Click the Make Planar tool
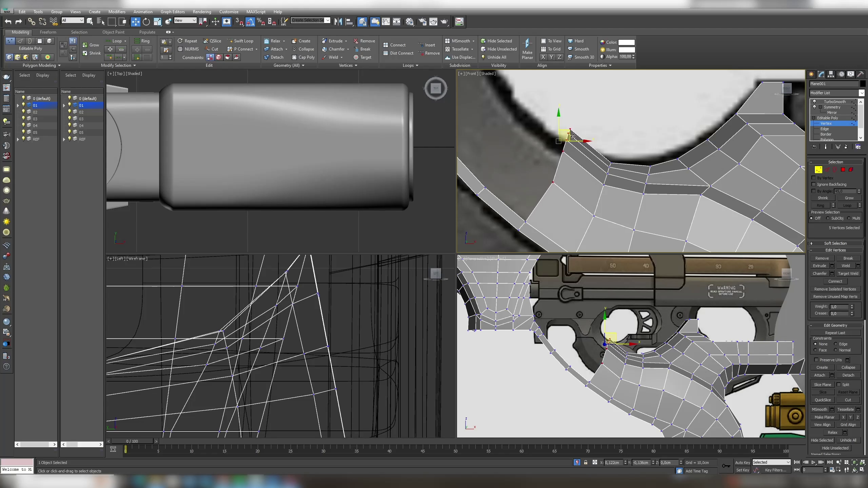Viewport: 868px width, 488px height. pos(528,49)
